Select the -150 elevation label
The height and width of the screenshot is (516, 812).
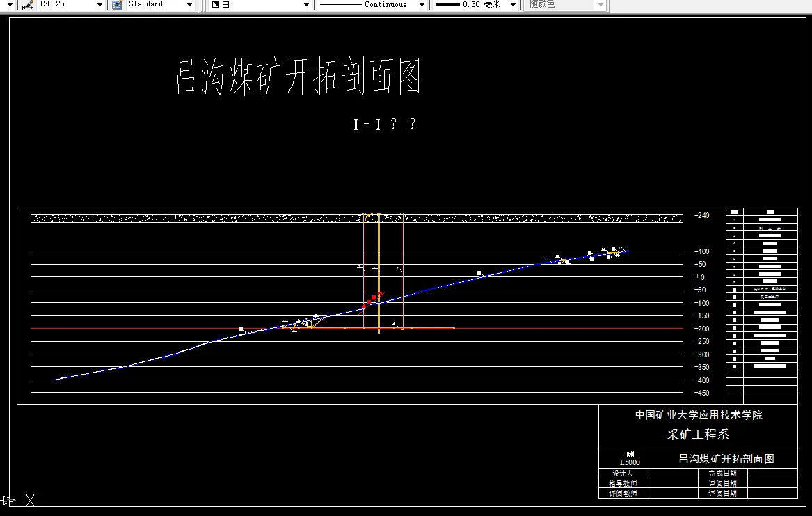701,315
